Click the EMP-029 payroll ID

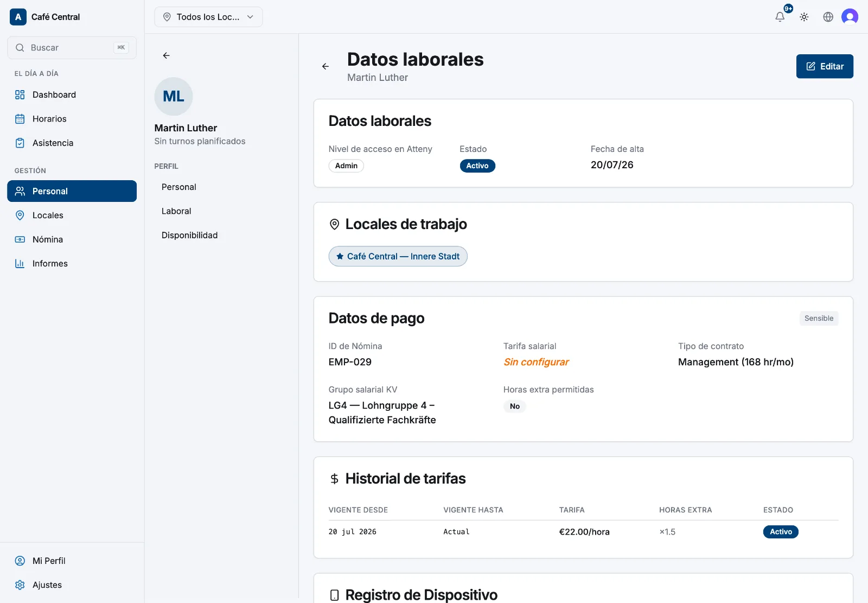click(x=350, y=362)
